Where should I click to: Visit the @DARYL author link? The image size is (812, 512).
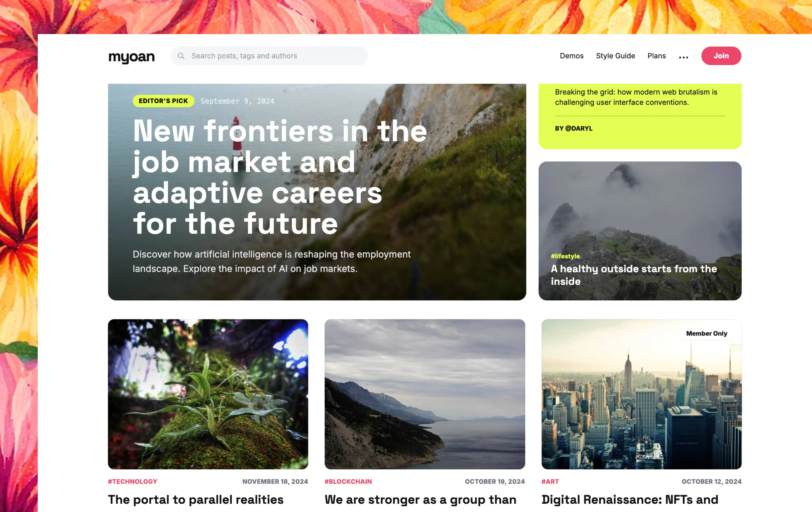(574, 128)
